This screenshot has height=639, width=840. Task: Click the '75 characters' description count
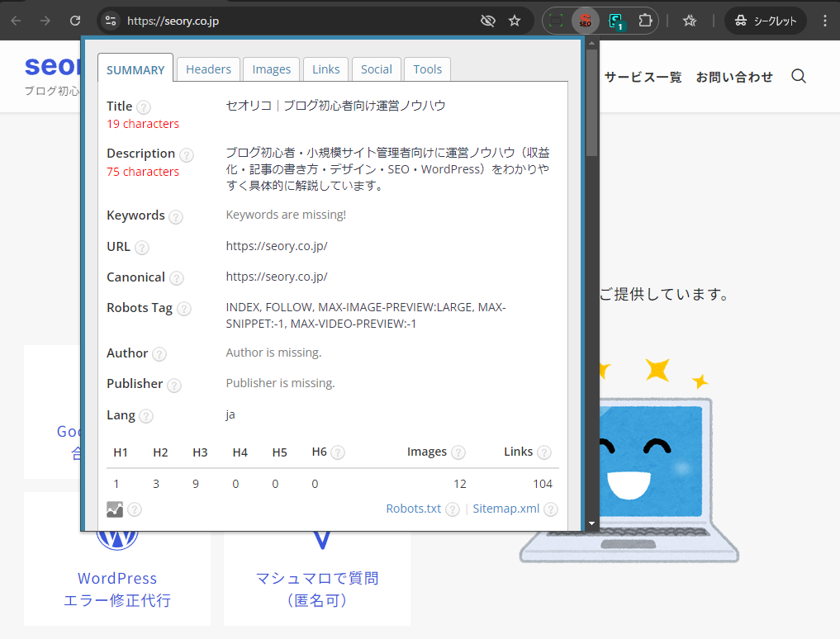click(x=143, y=172)
